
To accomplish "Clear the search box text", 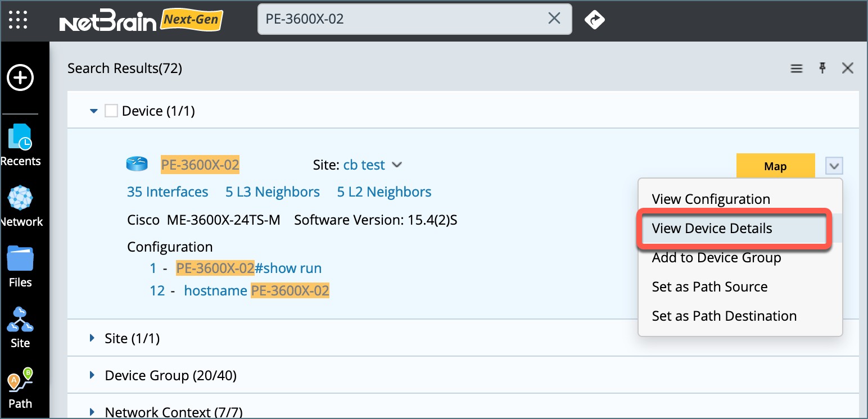I will pos(554,19).
